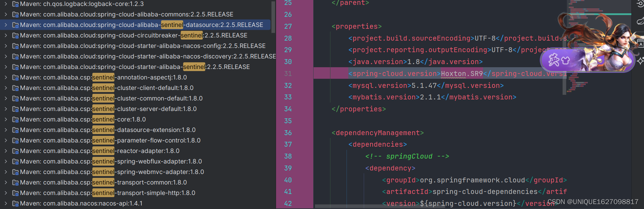Click library icon of sentinel-parameter-flow-control
The height and width of the screenshot is (209, 644).
[15, 140]
